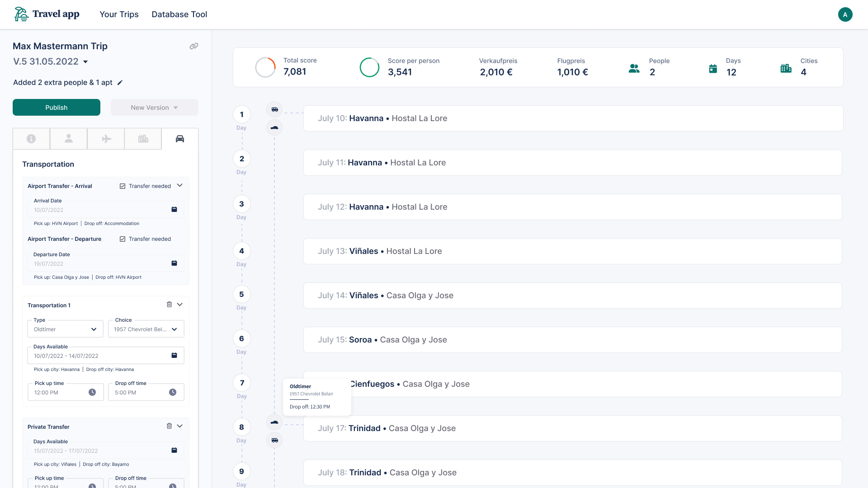Toggle Arrival Transfer needed checkbox
868x488 pixels.
(x=123, y=186)
